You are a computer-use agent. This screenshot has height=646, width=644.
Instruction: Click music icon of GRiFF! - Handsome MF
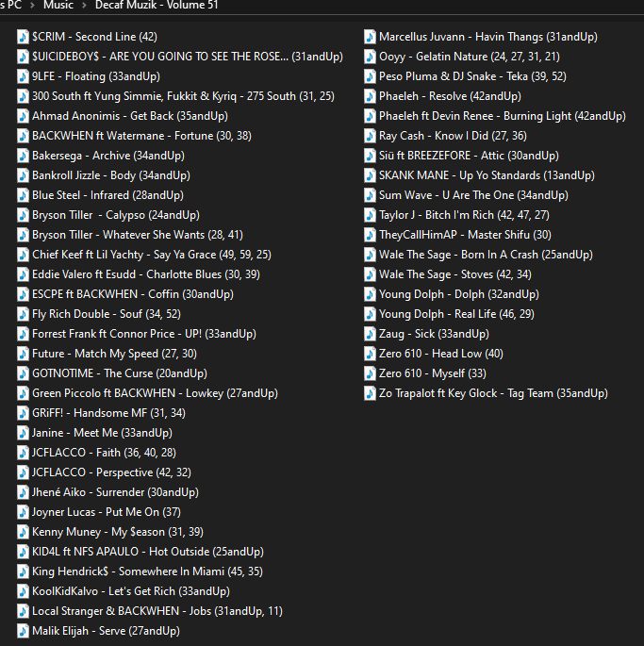[x=23, y=412]
